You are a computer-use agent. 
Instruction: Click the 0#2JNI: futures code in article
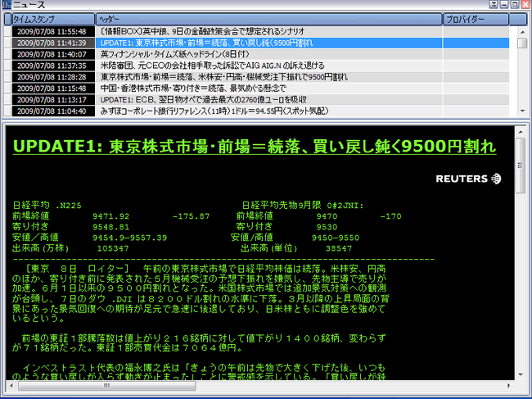(345, 206)
